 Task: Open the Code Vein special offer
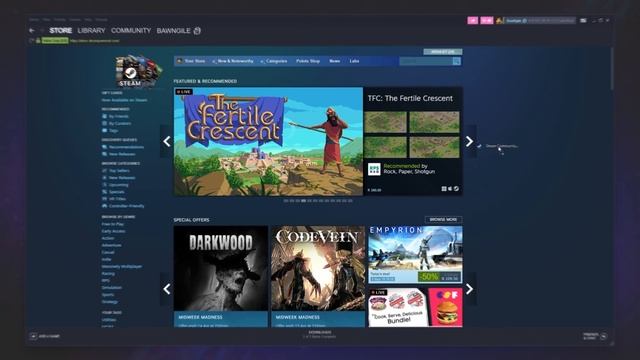tap(318, 276)
